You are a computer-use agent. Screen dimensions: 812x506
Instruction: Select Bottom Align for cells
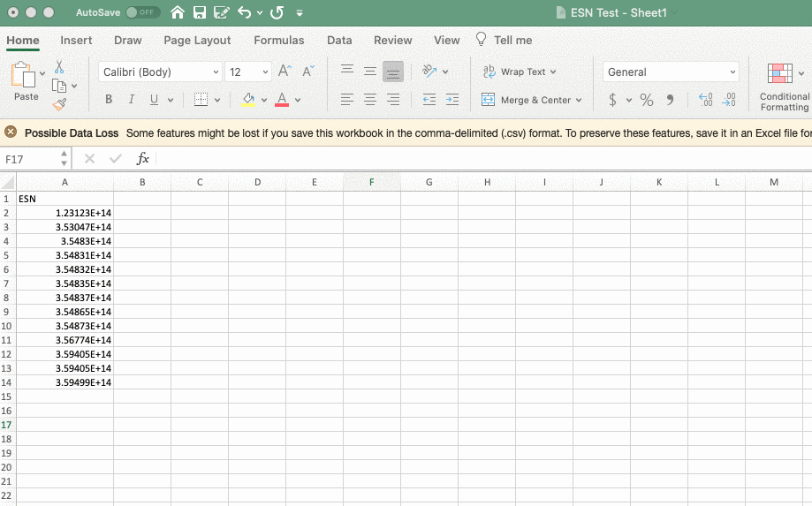pyautogui.click(x=393, y=72)
